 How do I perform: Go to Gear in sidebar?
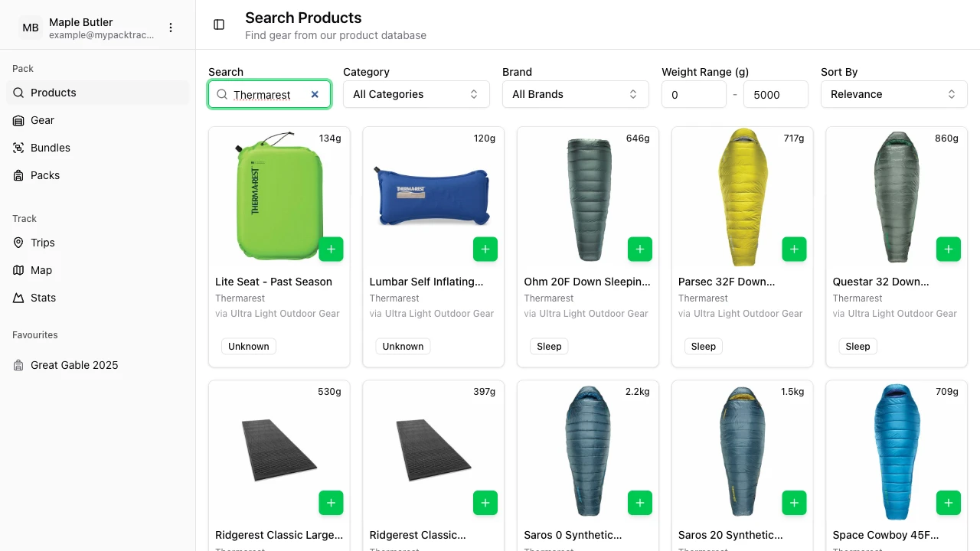coord(43,120)
